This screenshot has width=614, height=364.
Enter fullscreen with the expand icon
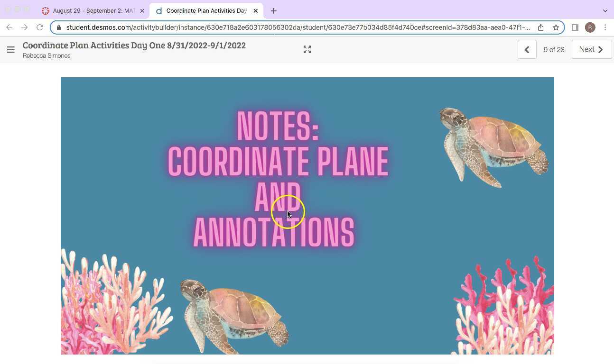click(307, 49)
